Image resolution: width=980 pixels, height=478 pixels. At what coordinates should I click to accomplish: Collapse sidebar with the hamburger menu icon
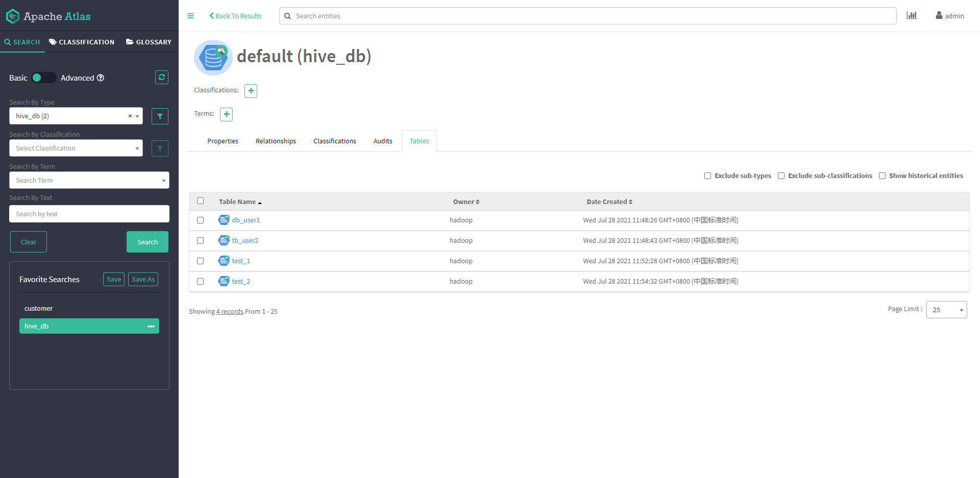pyautogui.click(x=190, y=16)
